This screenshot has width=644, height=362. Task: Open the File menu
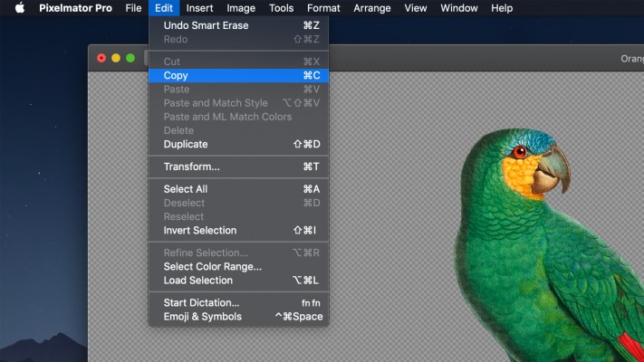[x=133, y=8]
